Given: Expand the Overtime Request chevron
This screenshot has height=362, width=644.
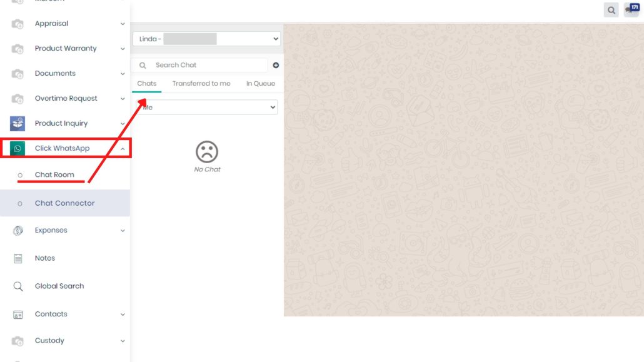Looking at the screenshot, I should [x=123, y=99].
